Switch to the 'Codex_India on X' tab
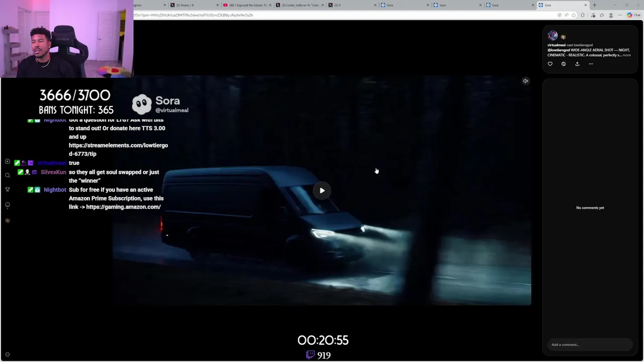This screenshot has width=644, height=362. [299, 5]
